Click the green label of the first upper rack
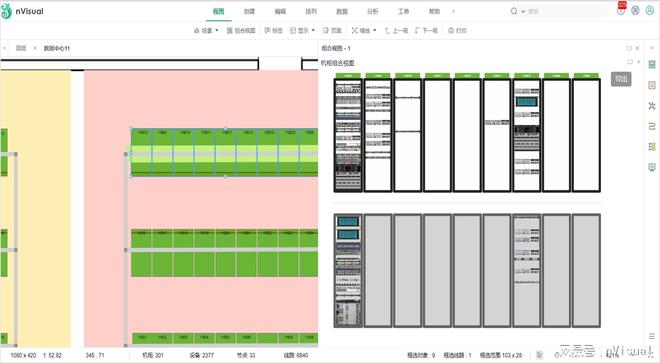Viewport: 660px width, 363px height. [x=348, y=76]
